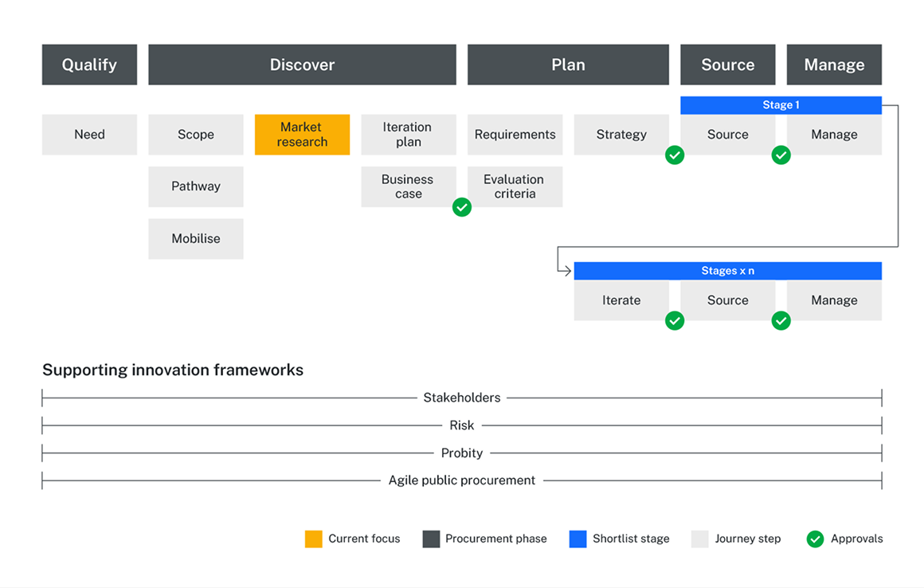Click the orange Current focus legend swatch

click(312, 539)
